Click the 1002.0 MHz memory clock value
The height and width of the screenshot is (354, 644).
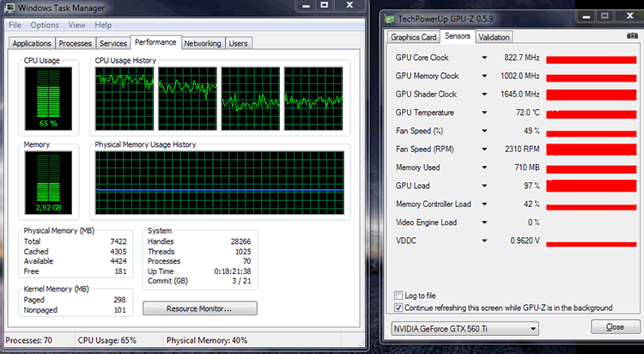519,76
